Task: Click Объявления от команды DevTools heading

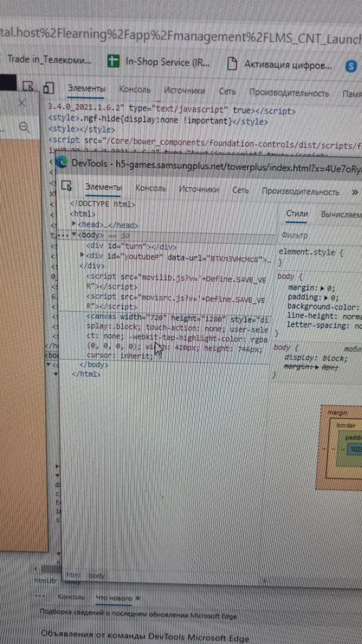Action: coord(145,637)
